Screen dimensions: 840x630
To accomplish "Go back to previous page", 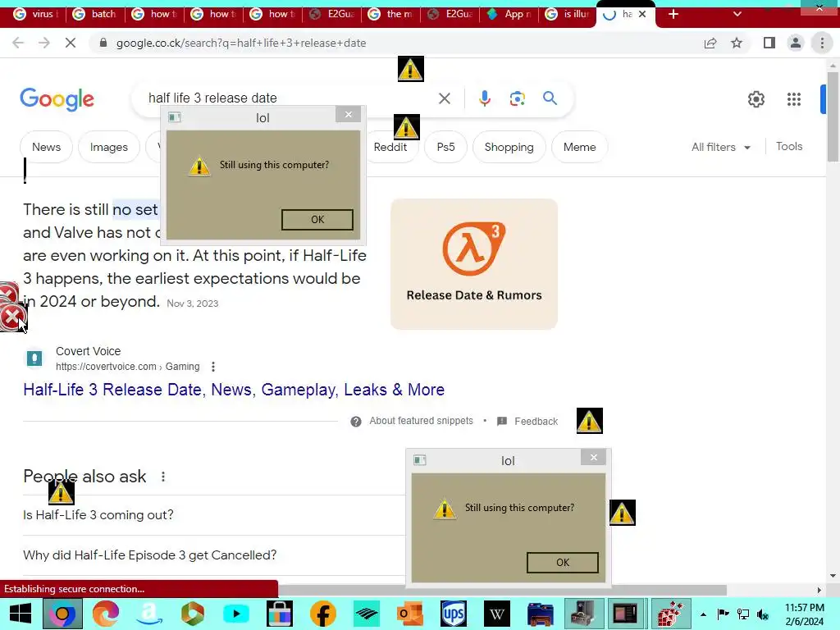I will pos(18,43).
